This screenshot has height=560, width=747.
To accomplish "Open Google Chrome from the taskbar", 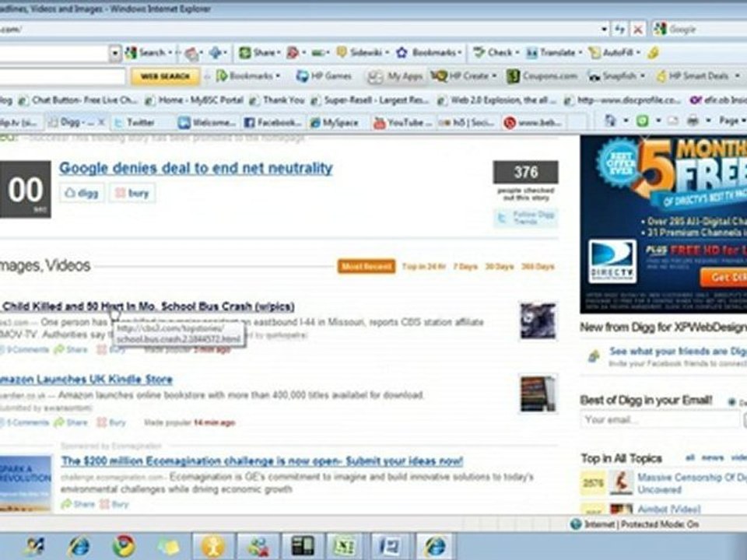I will coord(124,546).
